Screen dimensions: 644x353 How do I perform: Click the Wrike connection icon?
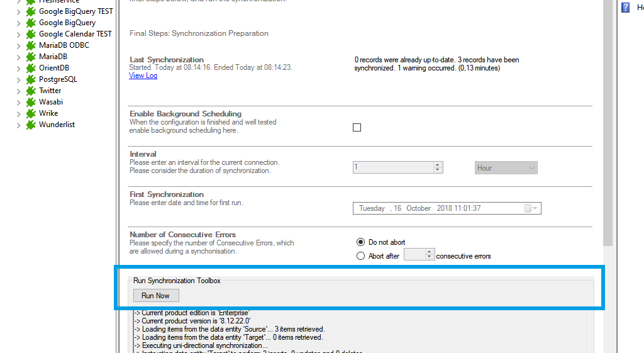click(x=30, y=113)
